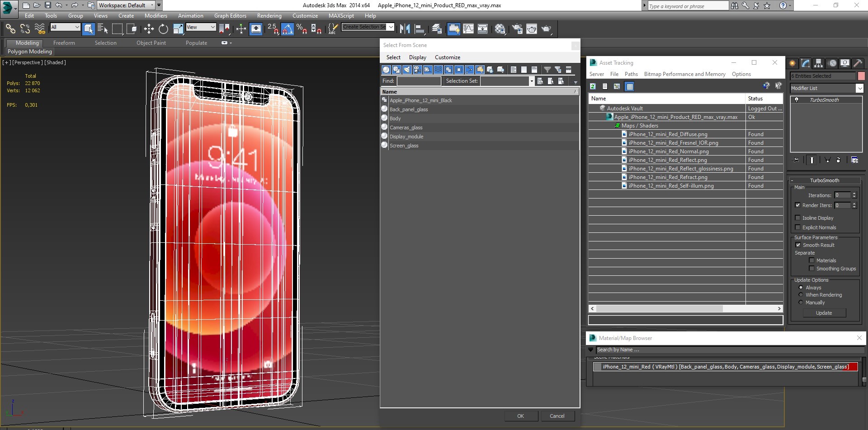Uncheck the Smooth Result checkbox
868x430 pixels.
pyautogui.click(x=798, y=245)
